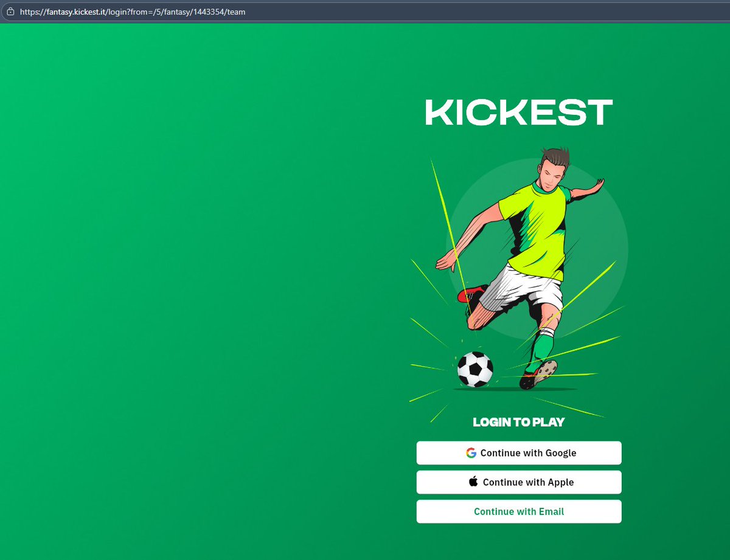Click the LOGIN TO PLAY heading
730x560 pixels.
pyautogui.click(x=519, y=422)
